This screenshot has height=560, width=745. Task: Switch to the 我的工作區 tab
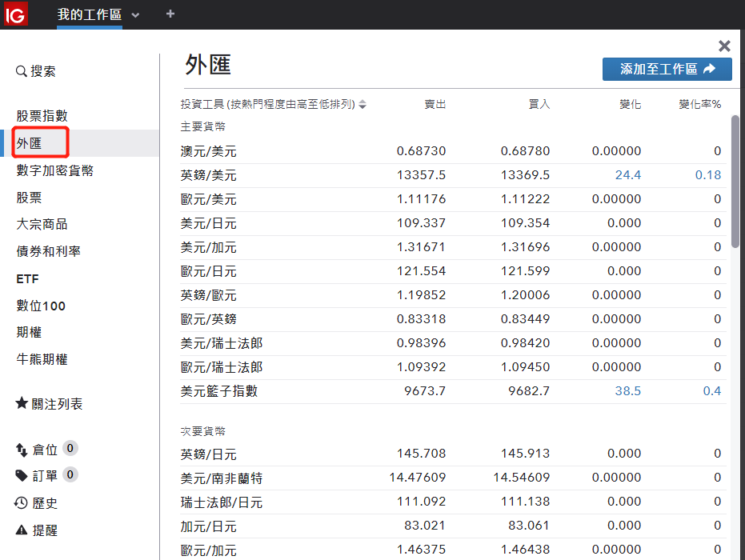pos(89,14)
